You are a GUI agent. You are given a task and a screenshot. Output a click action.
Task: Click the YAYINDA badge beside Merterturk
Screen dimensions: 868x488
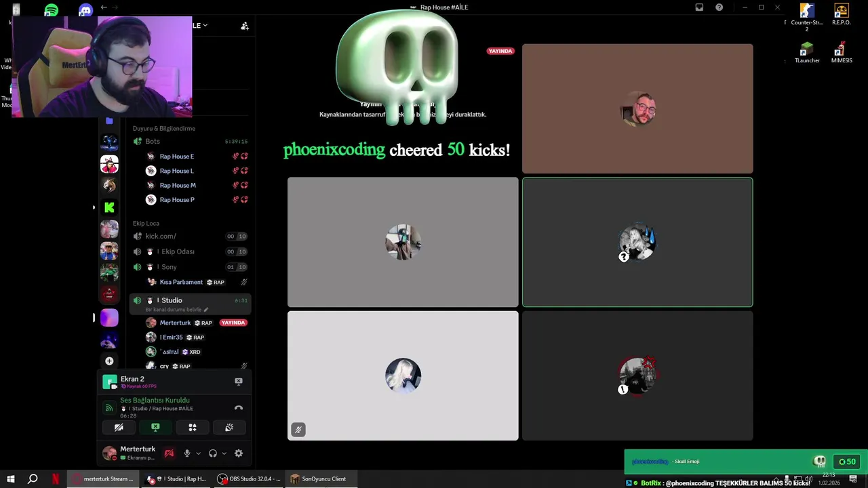[233, 323]
